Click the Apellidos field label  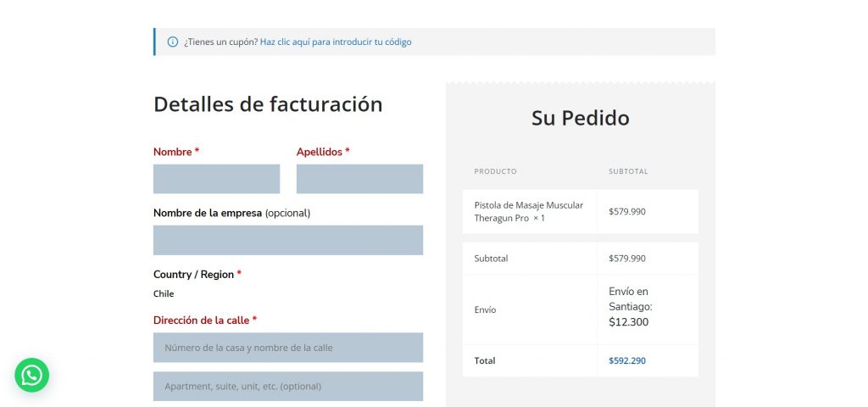click(x=319, y=152)
